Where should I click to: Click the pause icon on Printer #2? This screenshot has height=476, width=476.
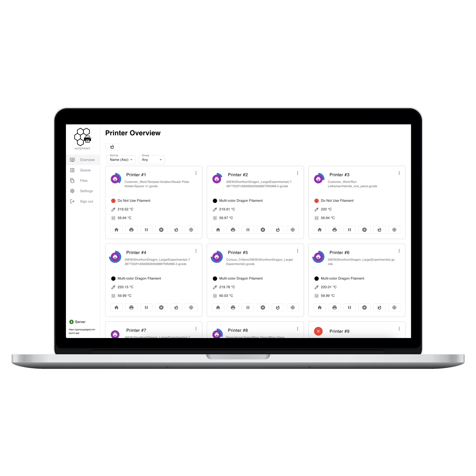coord(248,230)
